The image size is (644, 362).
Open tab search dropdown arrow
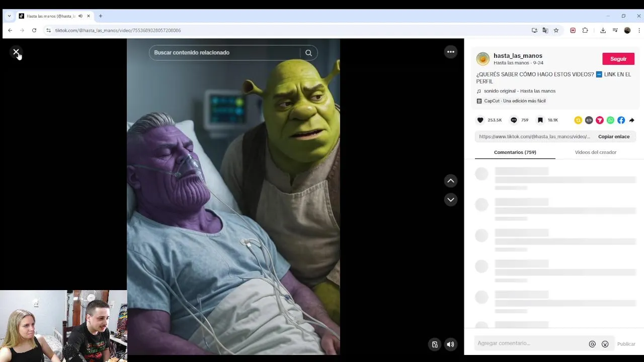9,16
